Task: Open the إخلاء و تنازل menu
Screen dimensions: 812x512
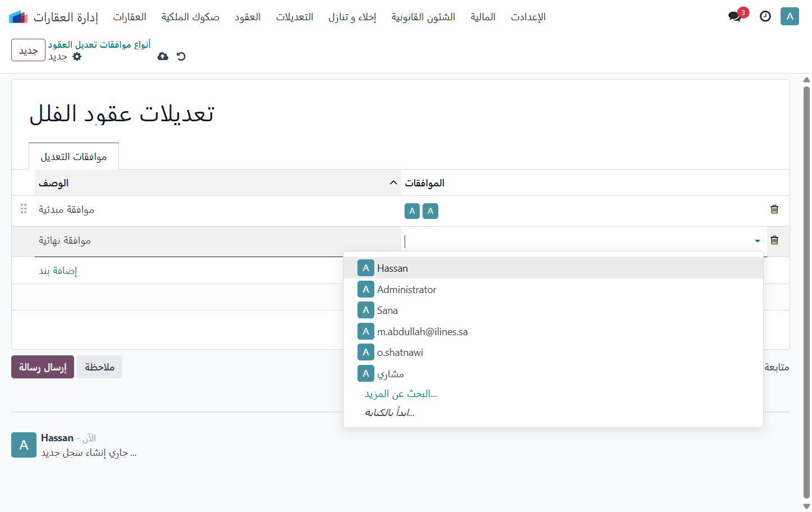Action: coord(352,17)
